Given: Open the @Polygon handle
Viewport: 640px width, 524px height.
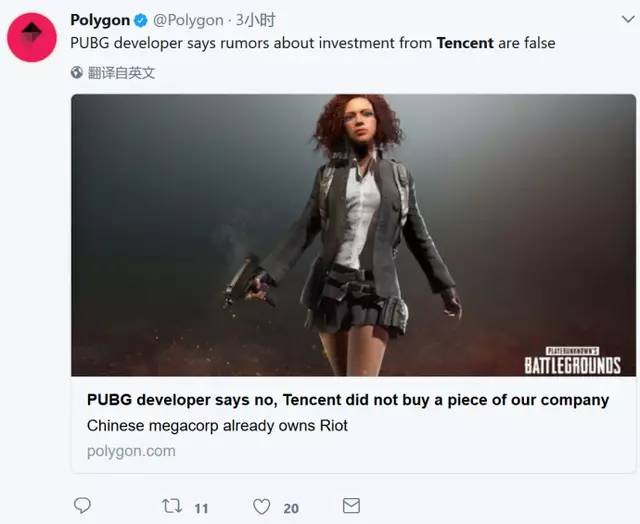Looking at the screenshot, I should click(x=188, y=20).
